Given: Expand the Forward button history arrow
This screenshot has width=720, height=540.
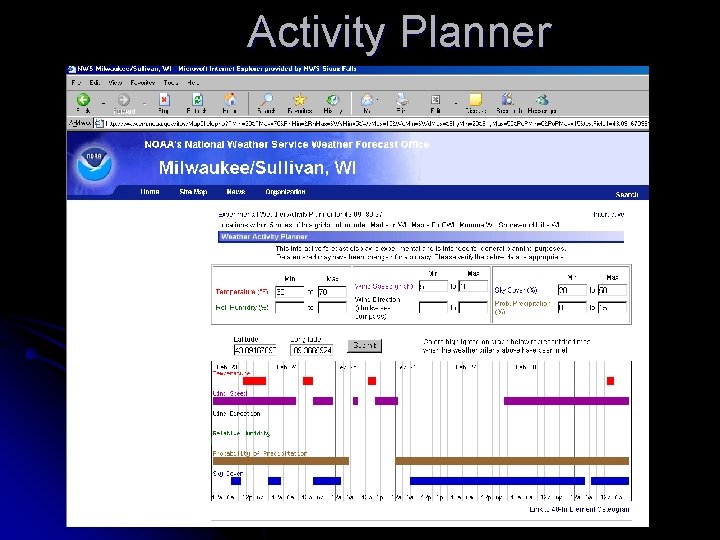Looking at the screenshot, I should click(144, 104).
